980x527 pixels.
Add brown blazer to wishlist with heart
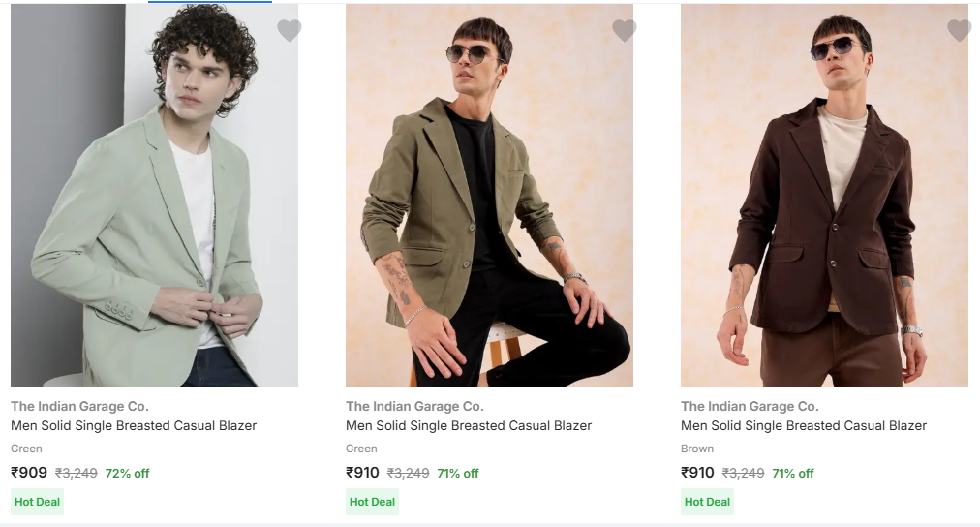click(959, 31)
